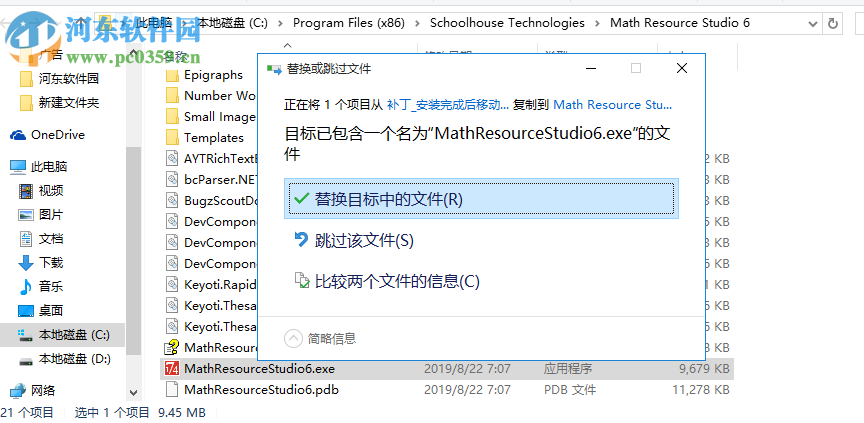The height and width of the screenshot is (423, 864).
Task: Click Keyoti.Rapid DLL file icon
Action: [x=172, y=284]
